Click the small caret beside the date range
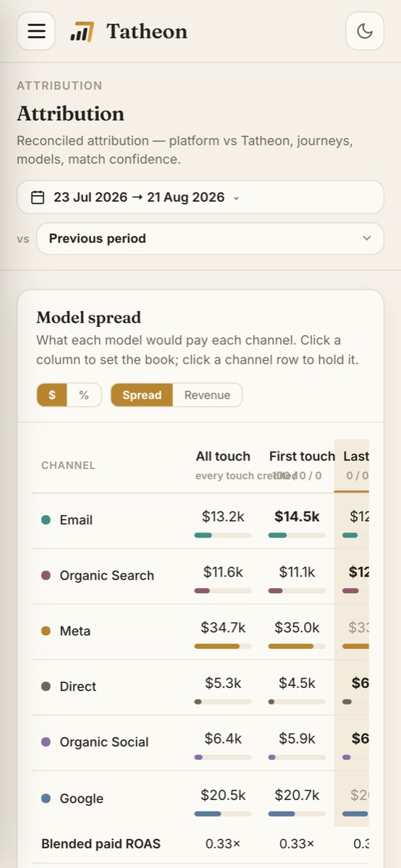 237,198
